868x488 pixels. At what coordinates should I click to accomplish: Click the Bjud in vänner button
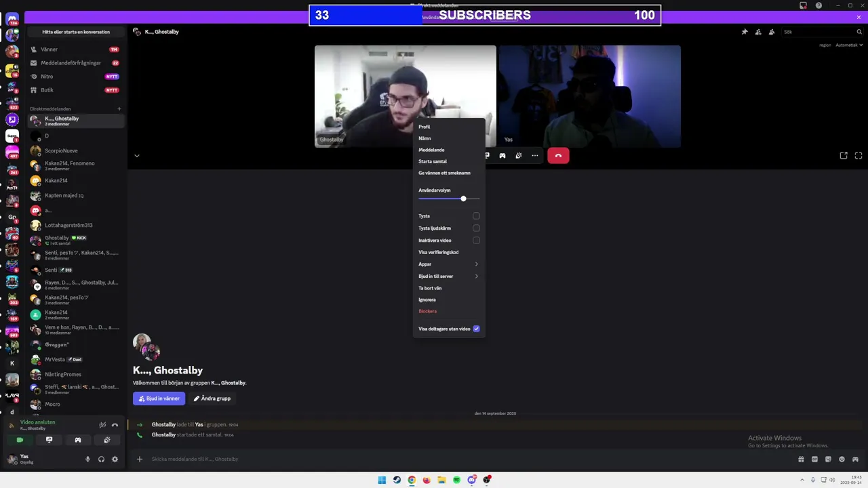[159, 399]
